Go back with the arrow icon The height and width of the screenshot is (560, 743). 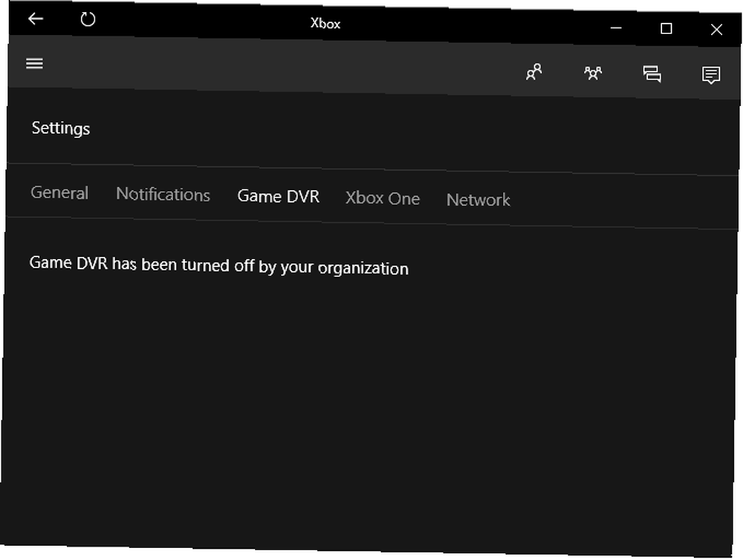36,19
